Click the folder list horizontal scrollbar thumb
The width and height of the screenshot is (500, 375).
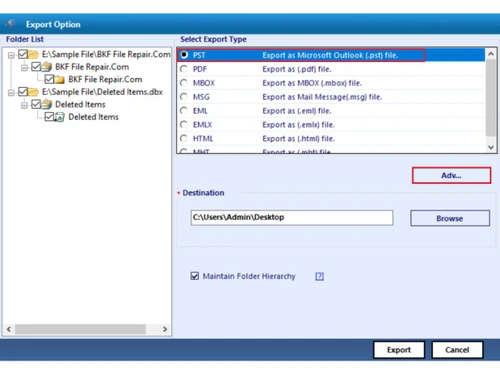(x=80, y=329)
